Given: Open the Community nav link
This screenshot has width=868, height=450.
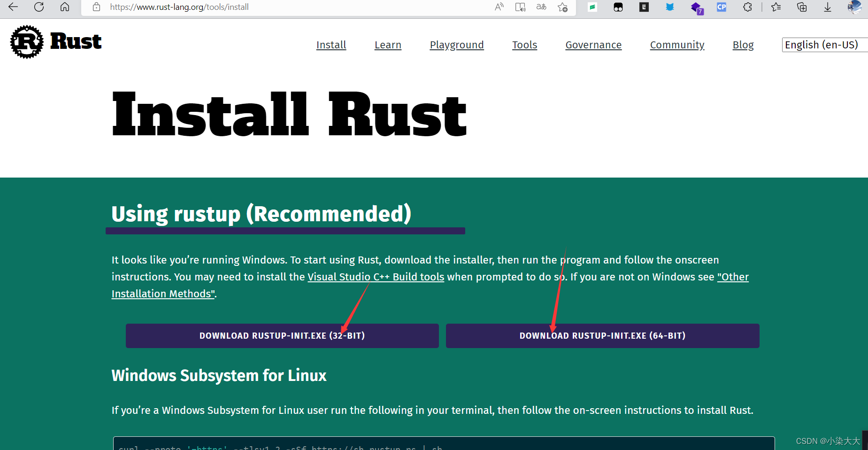Looking at the screenshot, I should pyautogui.click(x=677, y=45).
